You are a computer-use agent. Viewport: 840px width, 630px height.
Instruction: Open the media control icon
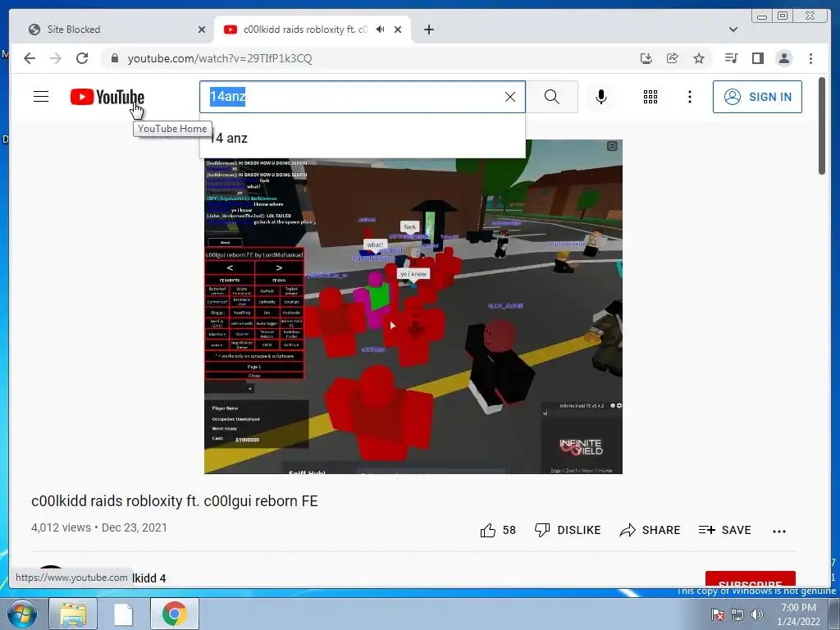point(731,58)
